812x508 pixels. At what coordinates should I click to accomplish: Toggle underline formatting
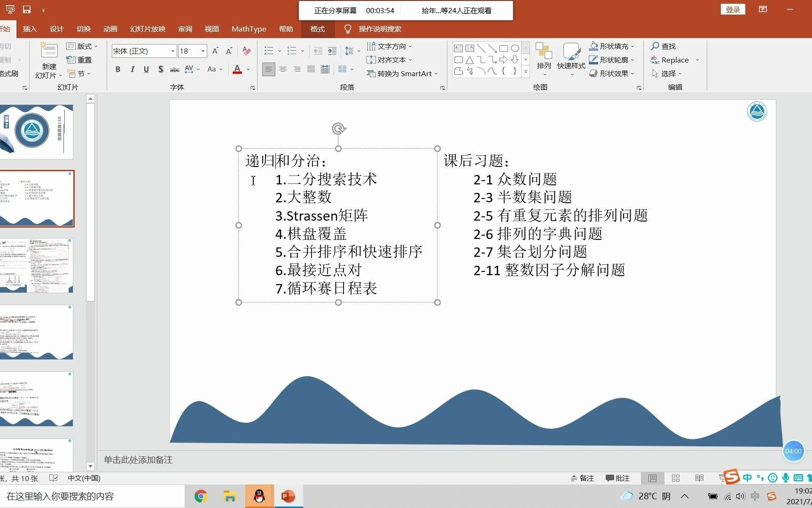[x=146, y=69]
